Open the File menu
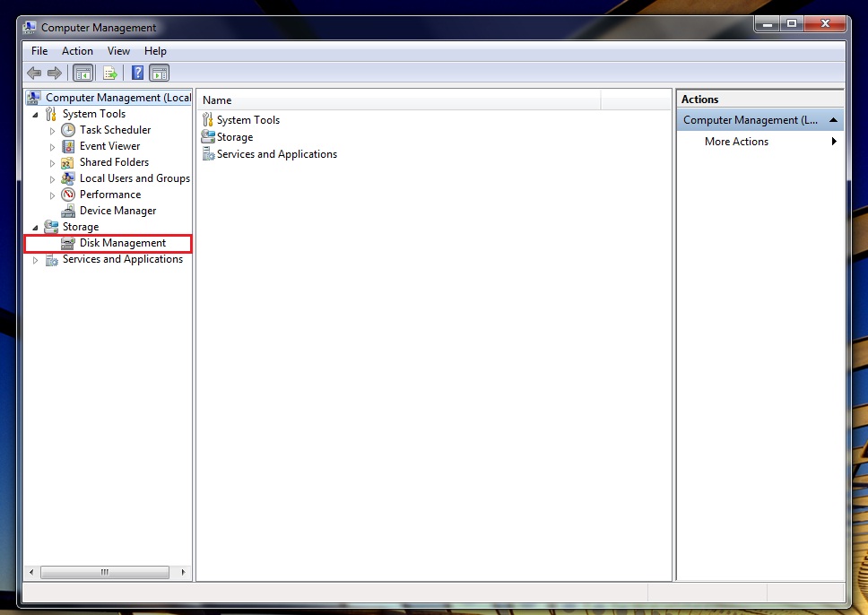 (x=39, y=51)
